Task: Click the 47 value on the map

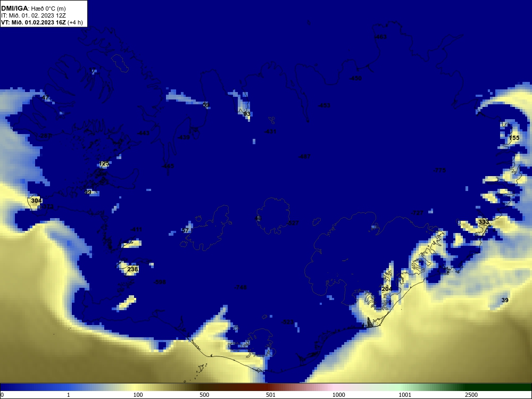Action: [x=45, y=98]
